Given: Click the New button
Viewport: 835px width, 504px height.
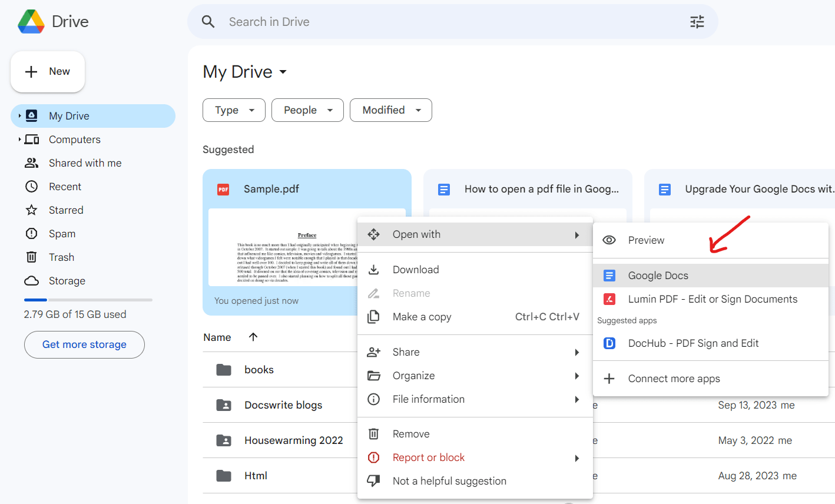Looking at the screenshot, I should click(47, 71).
